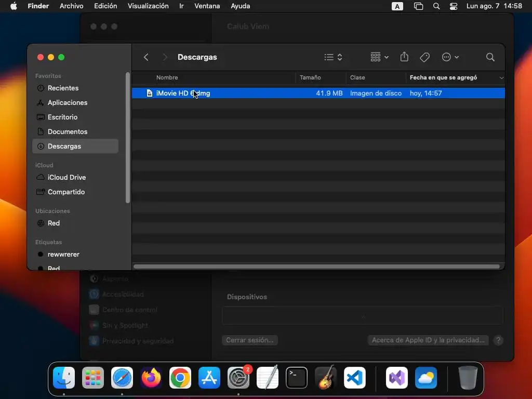Image resolution: width=532 pixels, height=399 pixels.
Task: Open Spotlight search in menu bar
Action: point(436,6)
